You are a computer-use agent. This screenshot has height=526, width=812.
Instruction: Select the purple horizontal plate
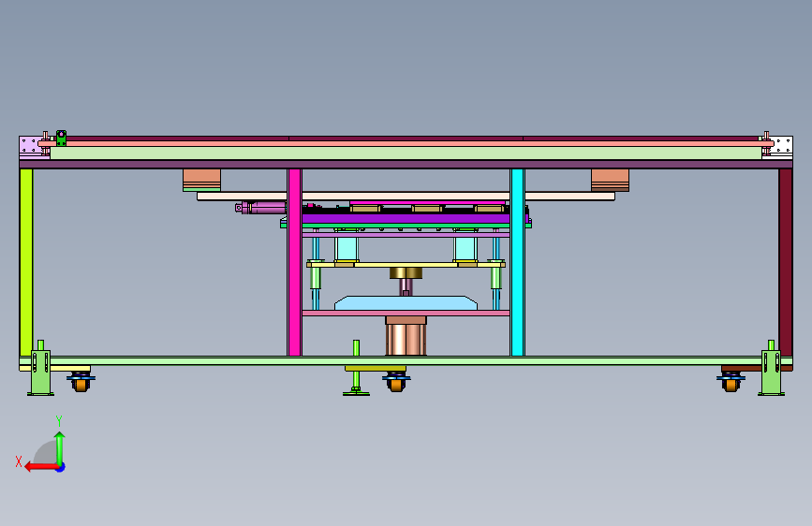pos(406,218)
